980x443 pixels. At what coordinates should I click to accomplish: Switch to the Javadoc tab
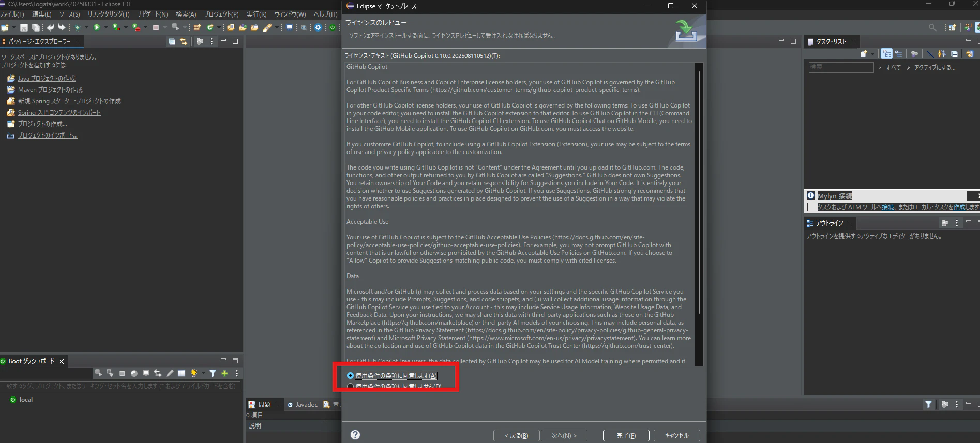303,405
